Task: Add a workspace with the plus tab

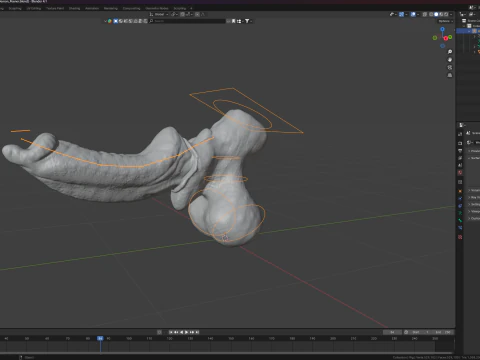Action: pos(191,8)
